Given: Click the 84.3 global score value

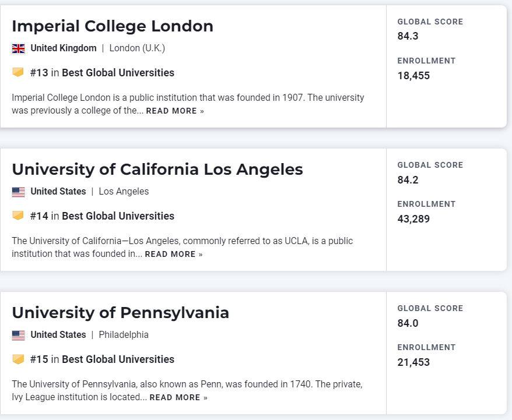Looking at the screenshot, I should (408, 36).
